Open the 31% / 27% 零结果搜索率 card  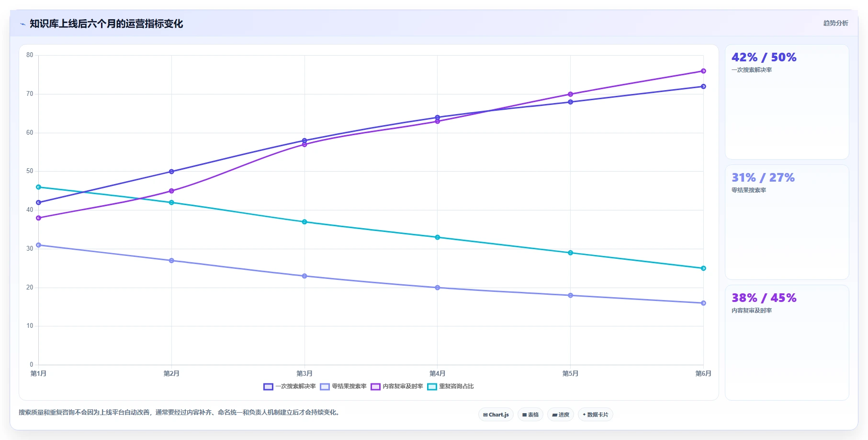coord(787,222)
